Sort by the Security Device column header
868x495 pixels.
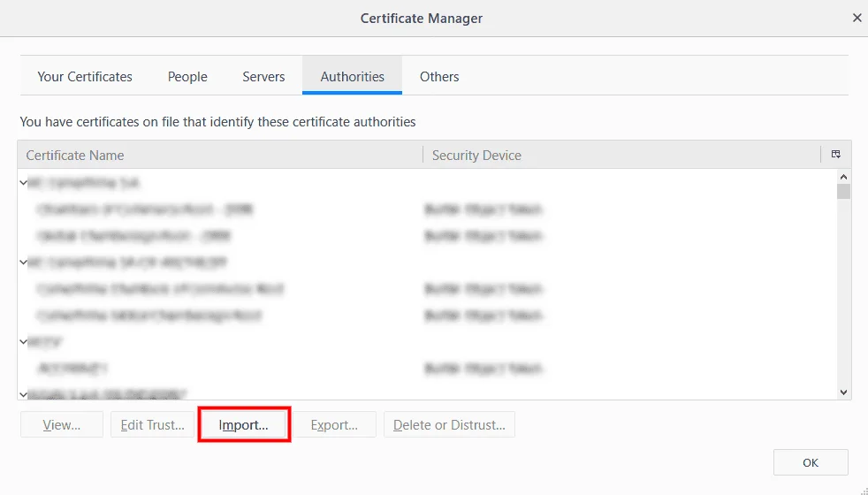tap(621, 155)
